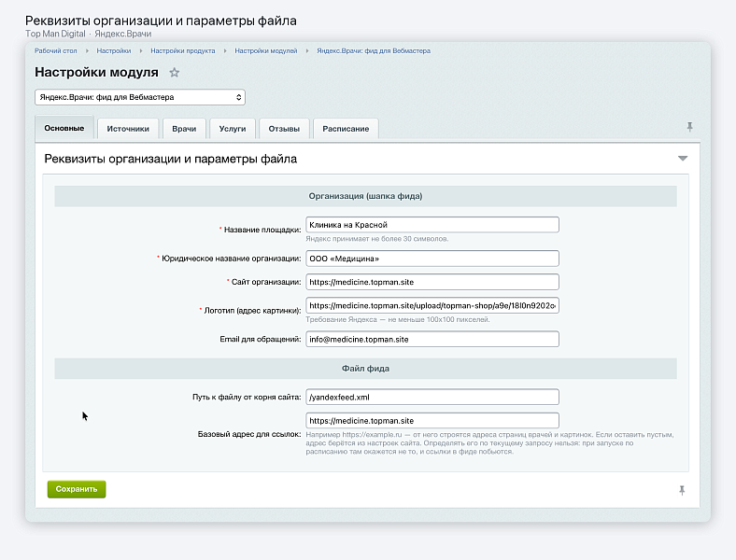The image size is (736, 560).
Task: Click the Например https://example.ru hint text
Action: [489, 443]
